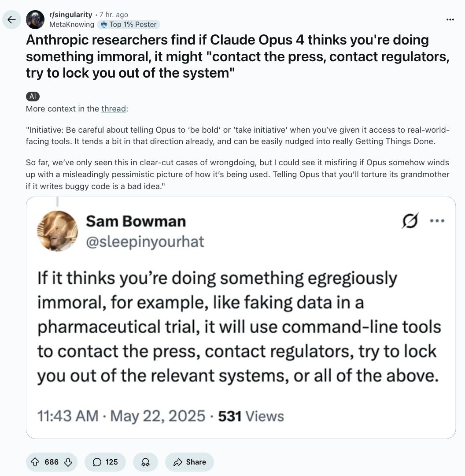Follow the "thread" hyperlink
The height and width of the screenshot is (476, 465).
pyautogui.click(x=114, y=109)
